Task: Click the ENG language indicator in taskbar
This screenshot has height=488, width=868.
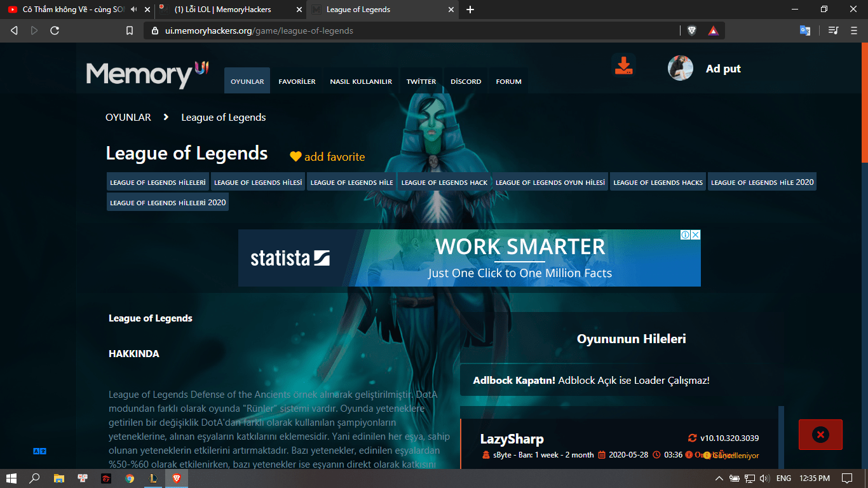Action: pos(783,478)
